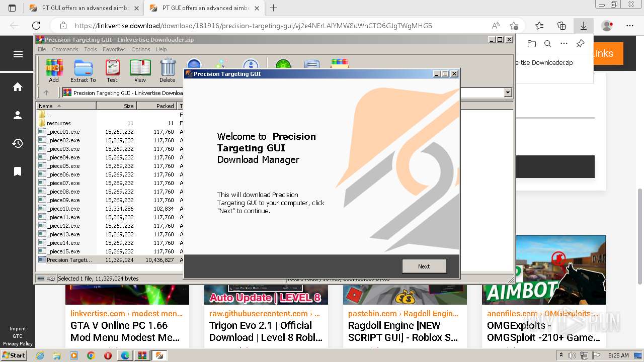Pin the downloads panel
Screen dimensions: 644x362
[580, 44]
